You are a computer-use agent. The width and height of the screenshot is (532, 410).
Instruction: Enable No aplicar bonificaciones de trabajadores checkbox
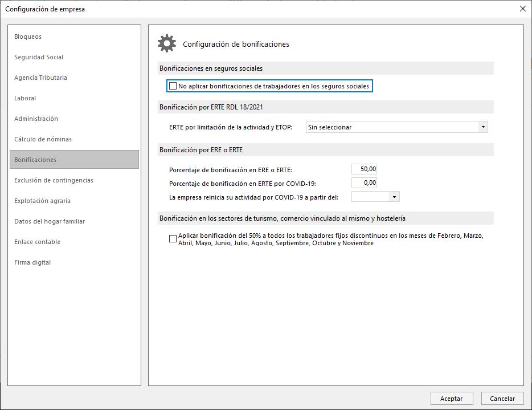173,86
